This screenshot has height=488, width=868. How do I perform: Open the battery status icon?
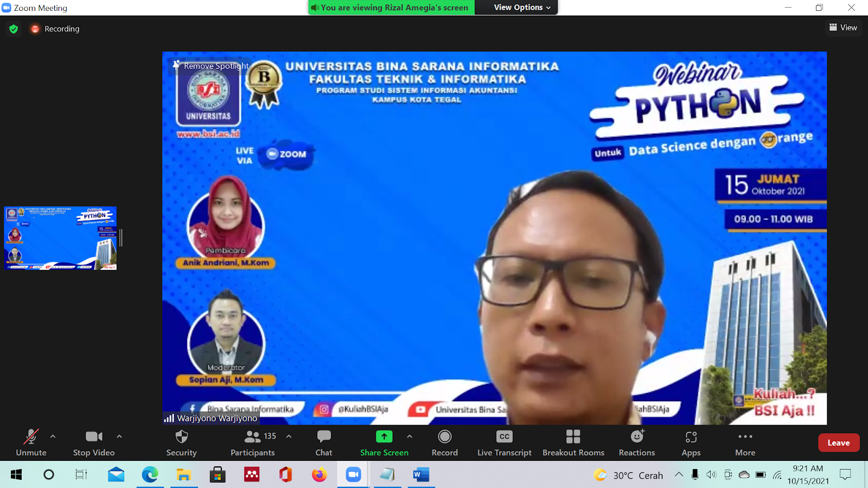point(761,474)
